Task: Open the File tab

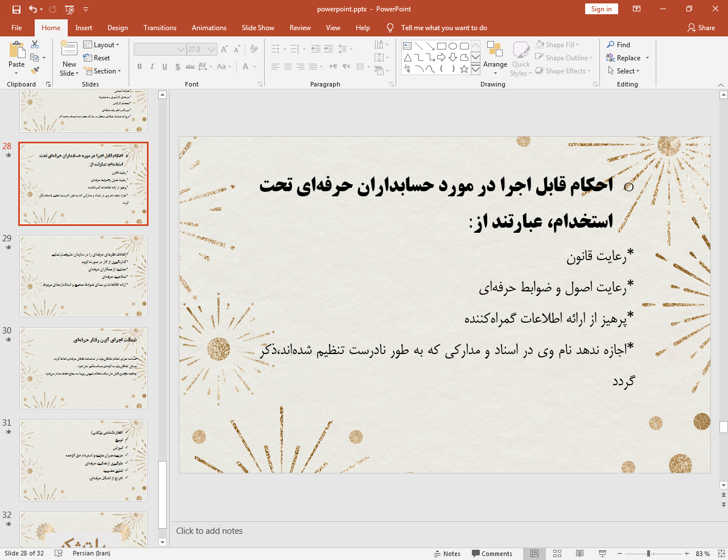Action: [17, 28]
